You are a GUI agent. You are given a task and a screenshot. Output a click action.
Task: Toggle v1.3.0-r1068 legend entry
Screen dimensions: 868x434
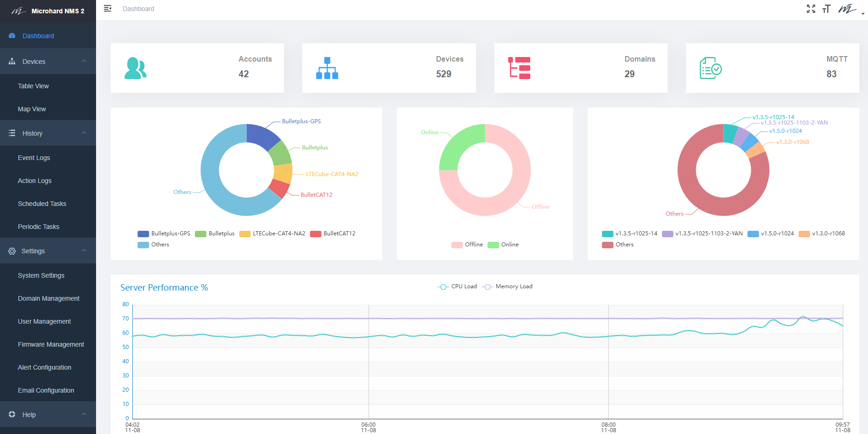click(x=822, y=234)
